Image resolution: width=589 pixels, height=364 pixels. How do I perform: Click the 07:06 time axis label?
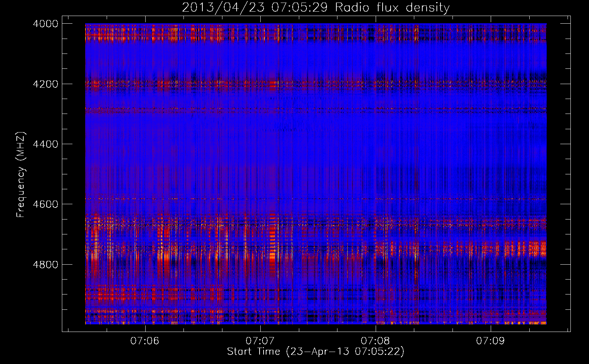tap(145, 341)
